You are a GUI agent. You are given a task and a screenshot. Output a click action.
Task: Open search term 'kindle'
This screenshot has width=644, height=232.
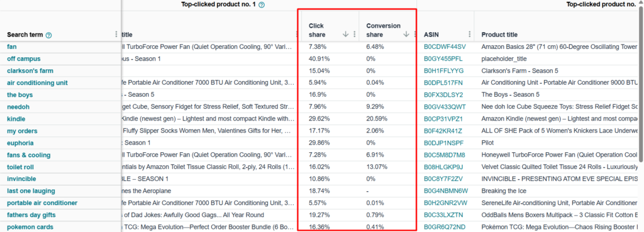[16, 119]
